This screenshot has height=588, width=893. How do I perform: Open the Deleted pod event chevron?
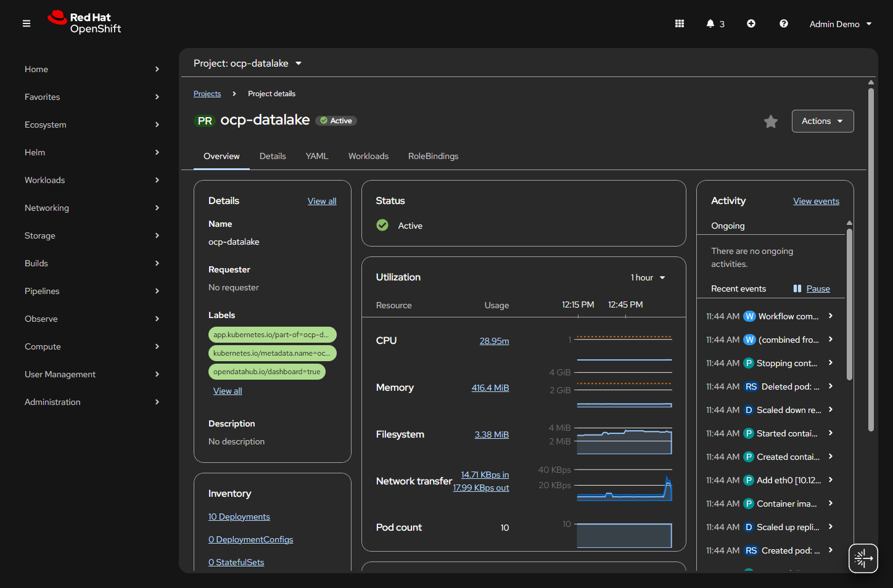[x=831, y=386]
